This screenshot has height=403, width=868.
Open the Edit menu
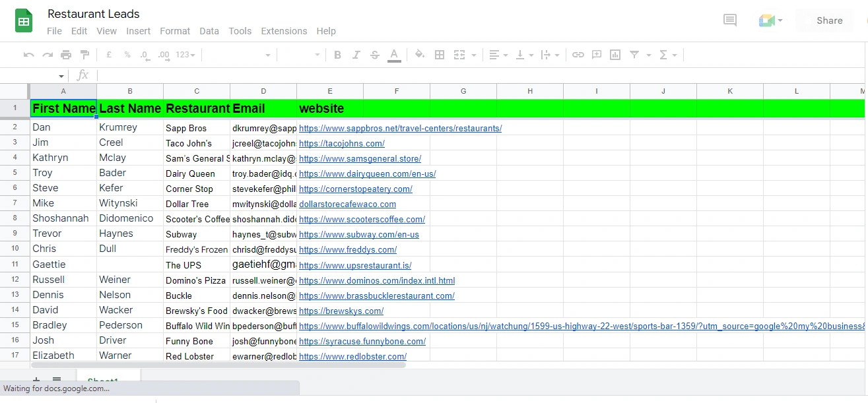click(79, 31)
